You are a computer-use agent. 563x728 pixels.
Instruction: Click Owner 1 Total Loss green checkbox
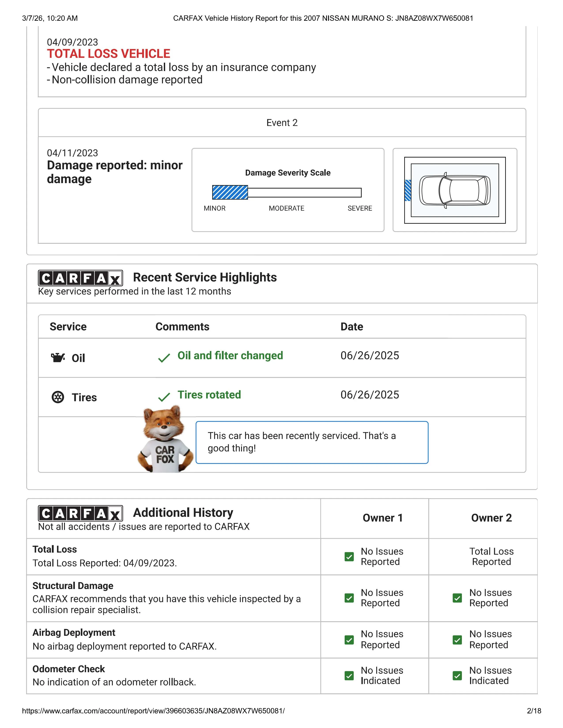[349, 557]
